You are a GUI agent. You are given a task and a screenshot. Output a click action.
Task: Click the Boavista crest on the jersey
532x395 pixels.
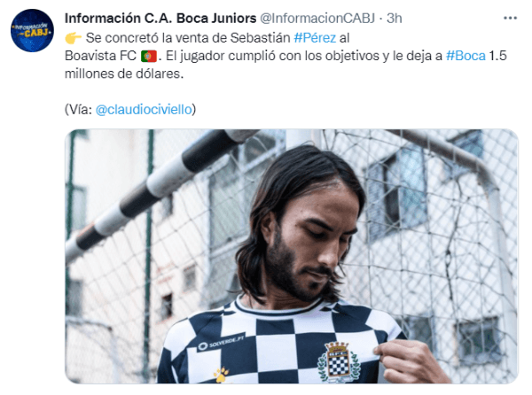[338, 362]
